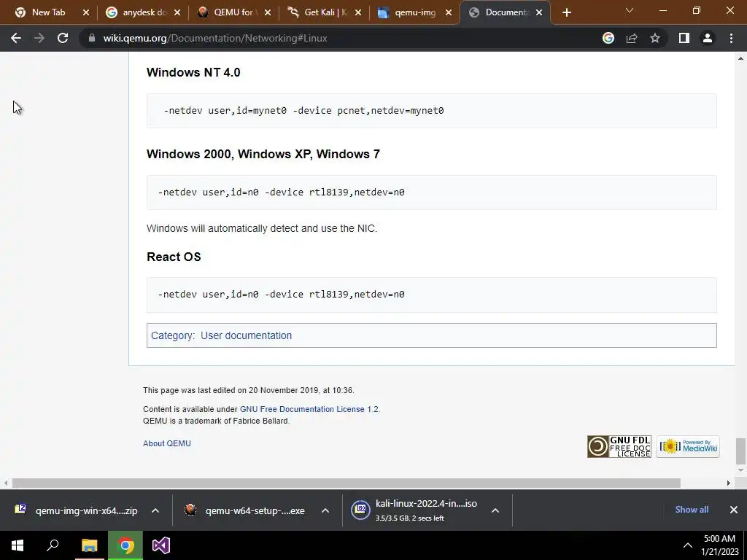Open the qemu-w64-setup exe download

[x=245, y=510]
